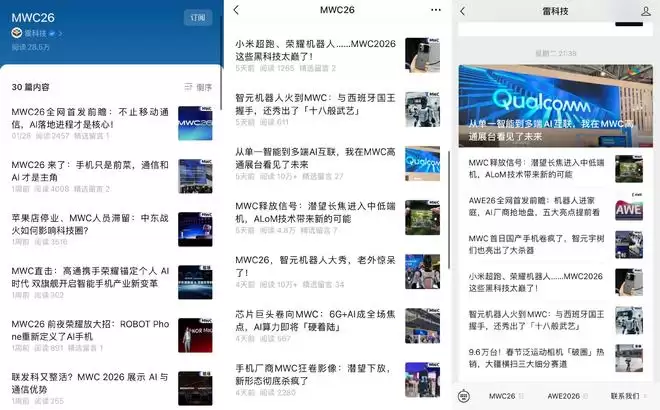Go back using the arrow in the 雷科技 panel
Screen dimensions: 660x410
(x=463, y=11)
